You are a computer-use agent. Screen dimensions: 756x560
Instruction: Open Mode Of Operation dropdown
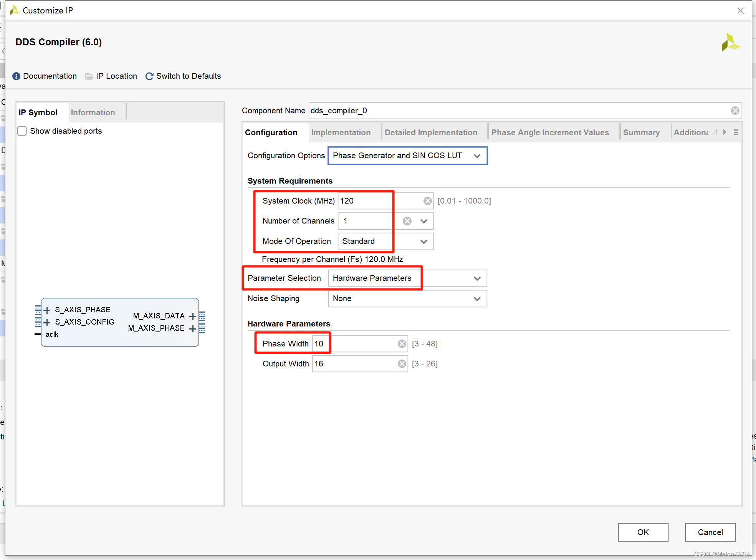coord(423,242)
